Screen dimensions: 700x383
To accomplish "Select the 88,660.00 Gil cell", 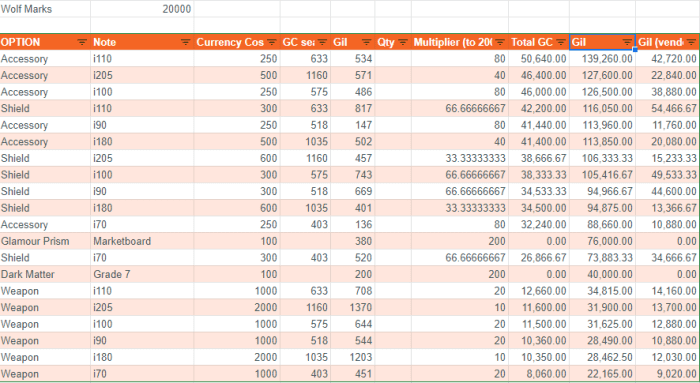I will click(602, 225).
